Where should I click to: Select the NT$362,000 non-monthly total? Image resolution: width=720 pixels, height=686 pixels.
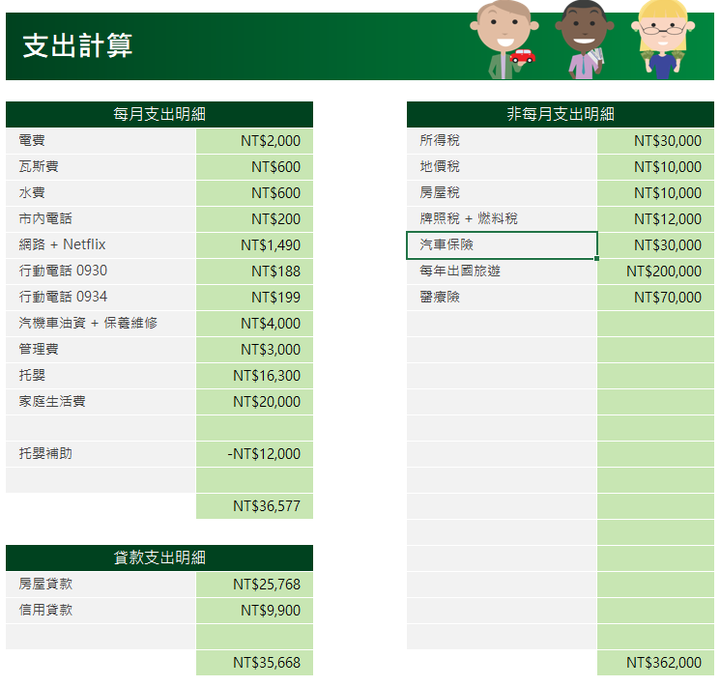(656, 663)
